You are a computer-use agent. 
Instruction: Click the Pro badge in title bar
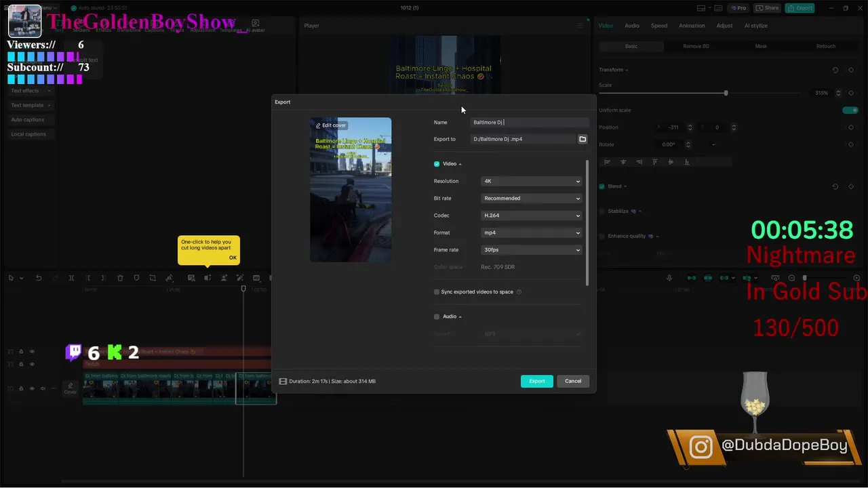point(738,8)
